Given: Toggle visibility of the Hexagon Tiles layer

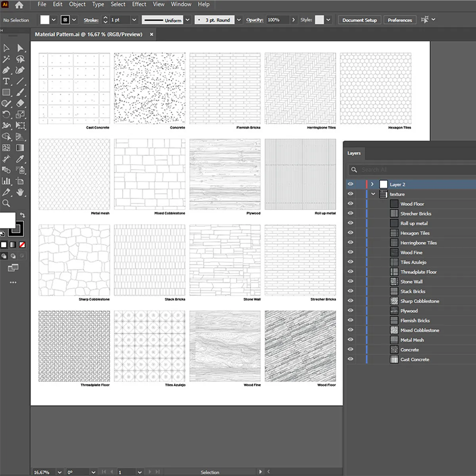Looking at the screenshot, I should click(351, 233).
